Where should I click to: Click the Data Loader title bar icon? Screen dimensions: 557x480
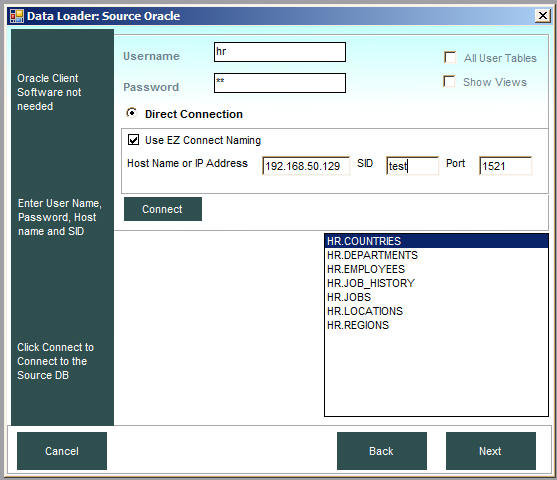[17, 16]
